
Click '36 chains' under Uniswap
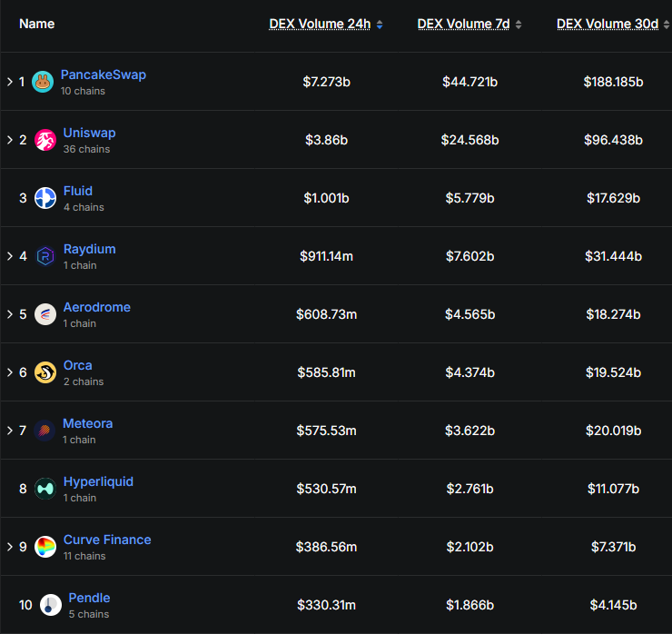tap(86, 149)
